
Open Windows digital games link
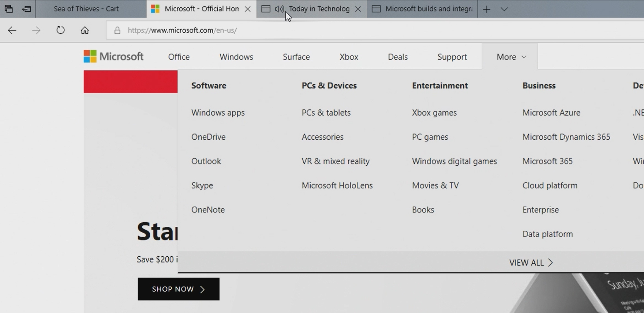pos(454,161)
